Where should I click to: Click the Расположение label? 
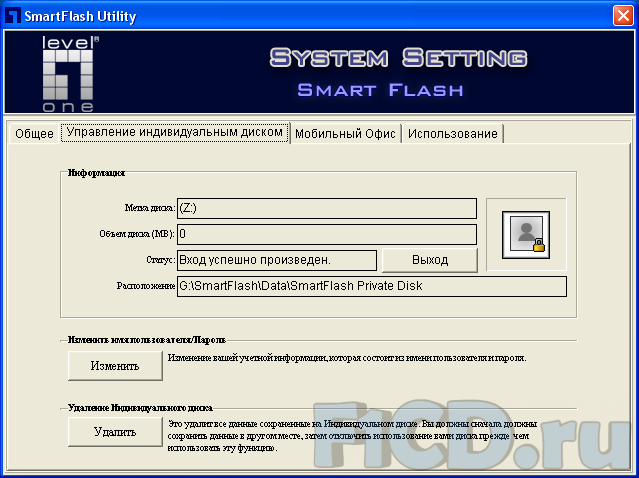pos(146,286)
